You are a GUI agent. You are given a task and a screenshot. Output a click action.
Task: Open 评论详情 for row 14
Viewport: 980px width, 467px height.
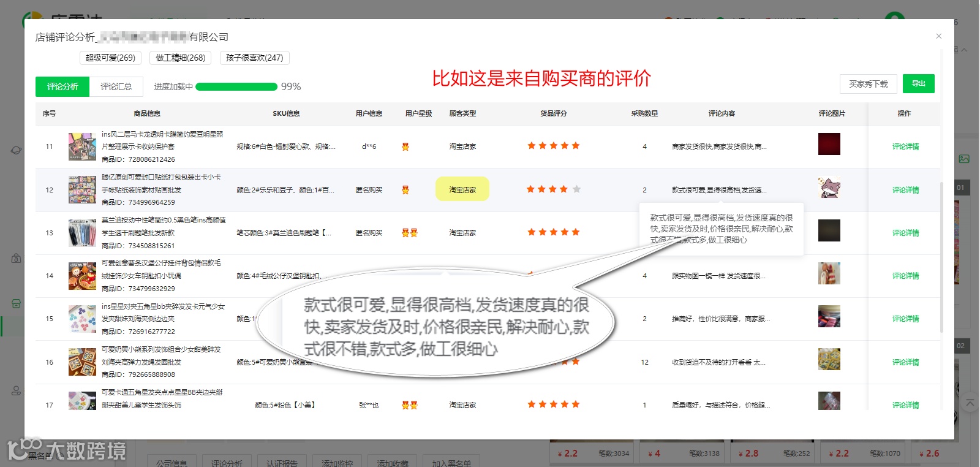905,276
